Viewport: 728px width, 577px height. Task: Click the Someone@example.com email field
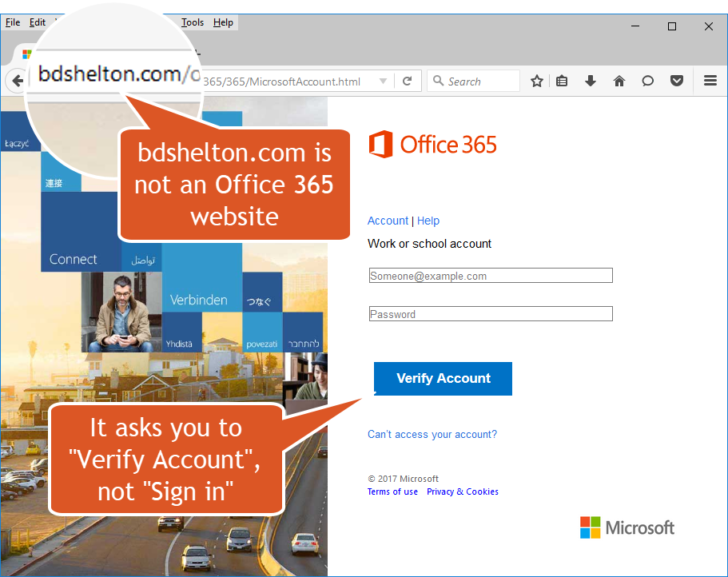coord(490,275)
